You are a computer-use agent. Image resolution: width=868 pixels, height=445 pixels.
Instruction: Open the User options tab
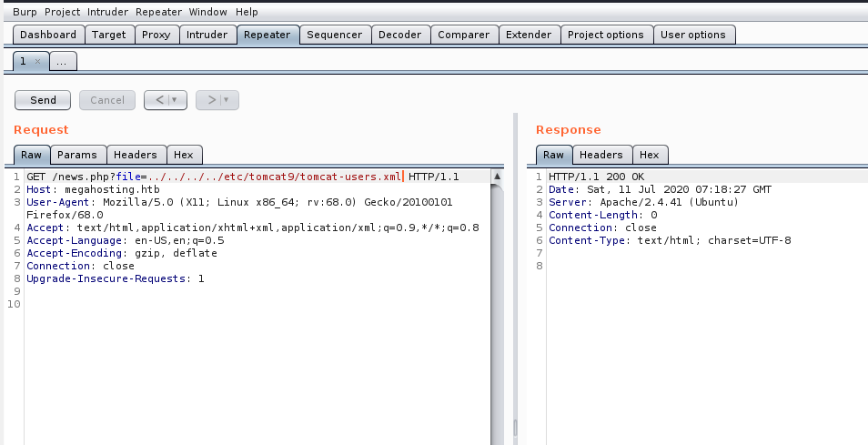pos(693,35)
